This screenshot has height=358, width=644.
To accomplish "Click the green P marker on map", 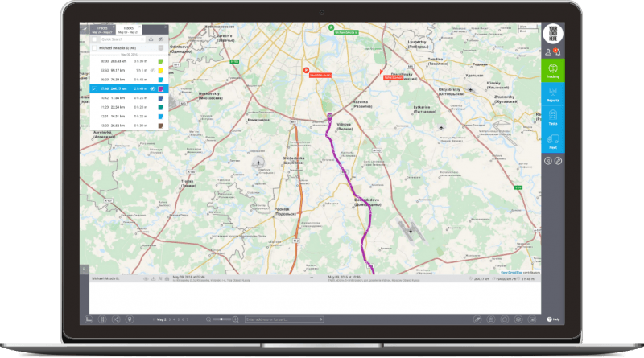I will click(x=331, y=27).
